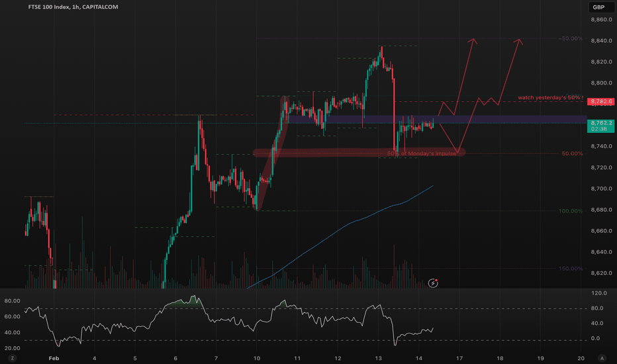
Task: Click date 6 on the time axis
Action: click(x=175, y=358)
